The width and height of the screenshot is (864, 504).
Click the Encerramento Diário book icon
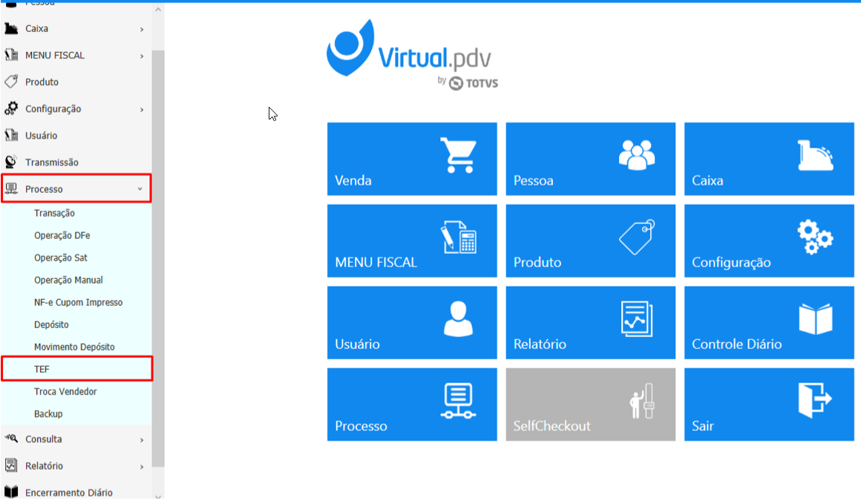pyautogui.click(x=11, y=492)
